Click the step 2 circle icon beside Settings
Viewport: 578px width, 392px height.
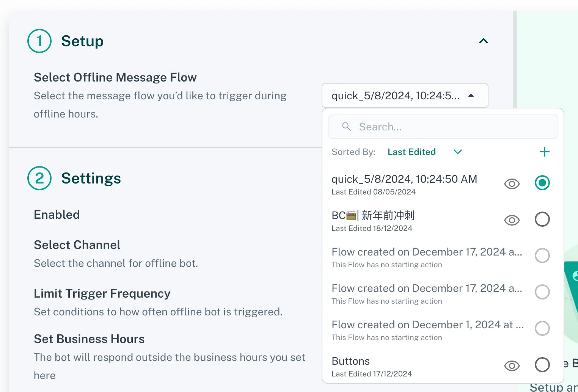pyautogui.click(x=39, y=178)
